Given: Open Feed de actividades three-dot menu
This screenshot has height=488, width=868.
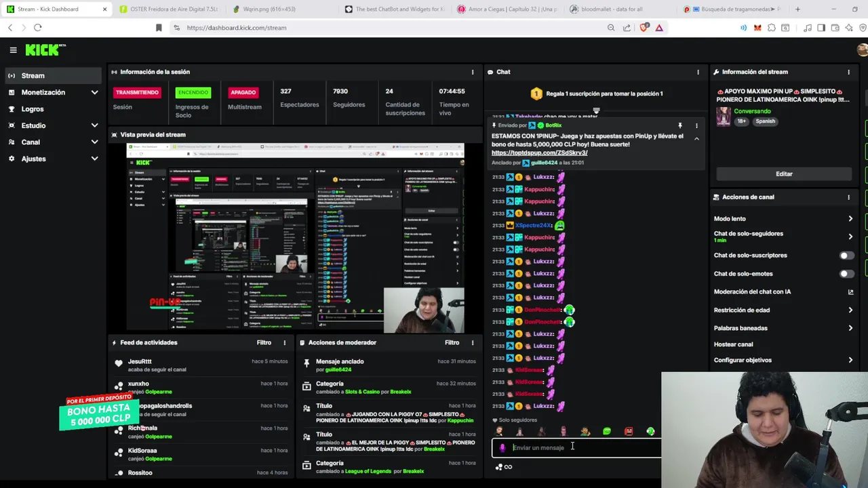Looking at the screenshot, I should tap(284, 343).
